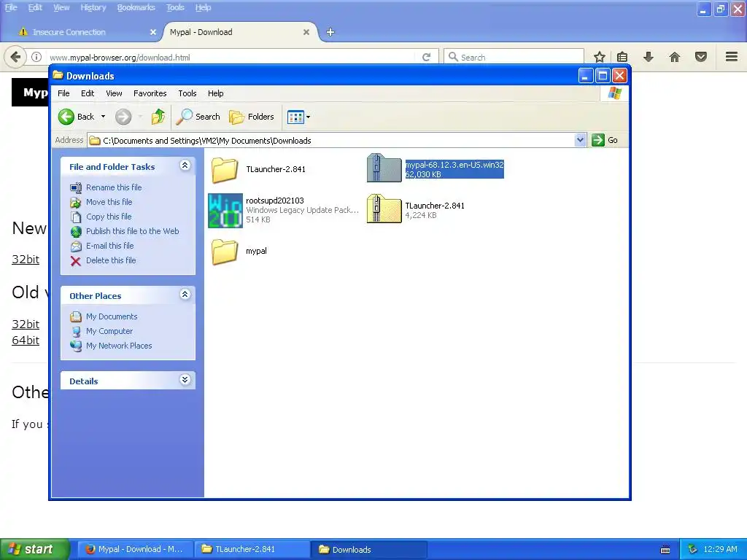Click the browser Search box
This screenshot has height=560, width=747.
point(514,57)
